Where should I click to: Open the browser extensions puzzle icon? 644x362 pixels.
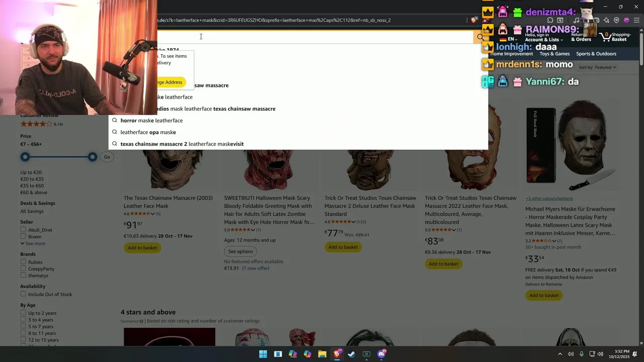tap(550, 20)
